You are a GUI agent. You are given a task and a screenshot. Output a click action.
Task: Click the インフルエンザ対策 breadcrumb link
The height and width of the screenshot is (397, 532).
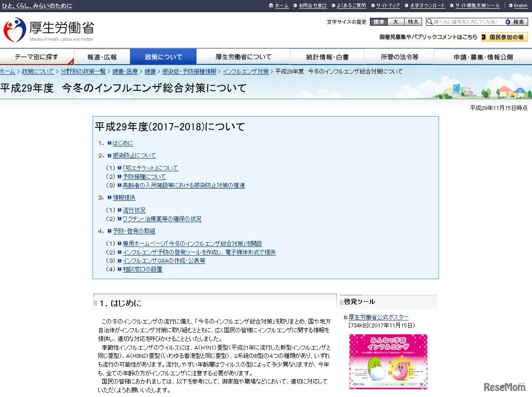tap(246, 71)
